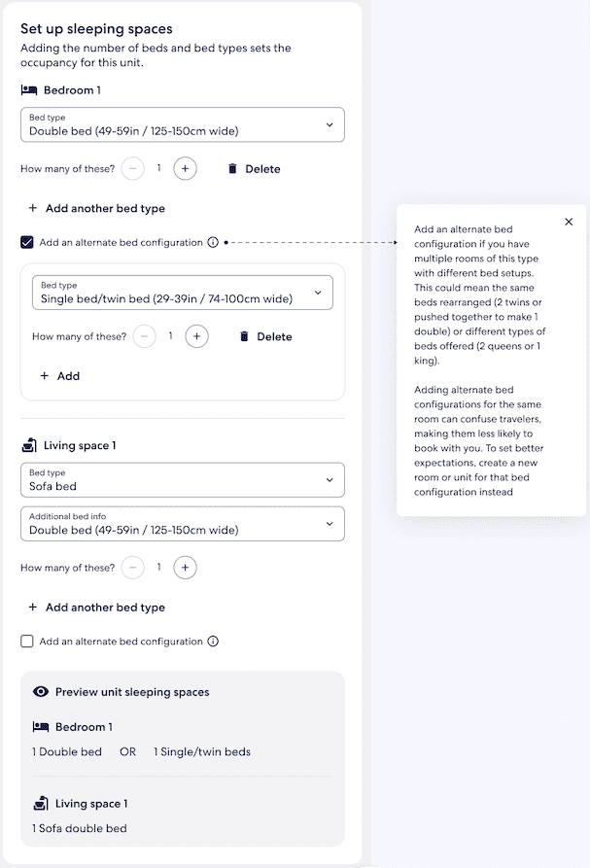Open Single bed/twin bed type dropdown
The width and height of the screenshot is (590, 868).
point(182,294)
